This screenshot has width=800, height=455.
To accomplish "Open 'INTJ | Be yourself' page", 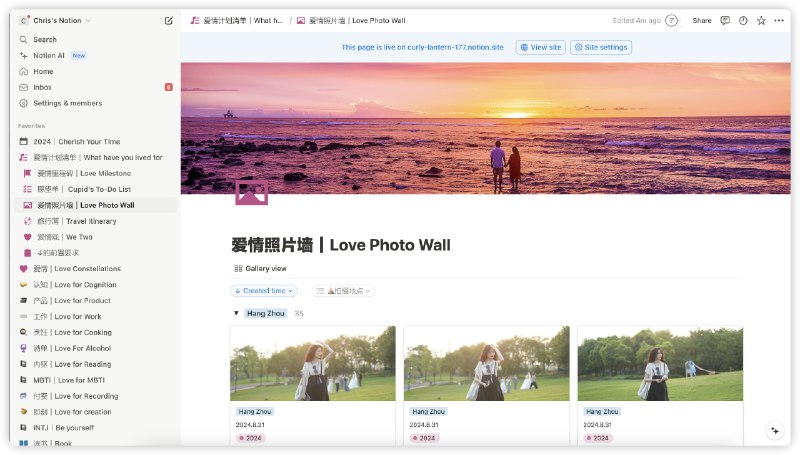I will [x=63, y=427].
